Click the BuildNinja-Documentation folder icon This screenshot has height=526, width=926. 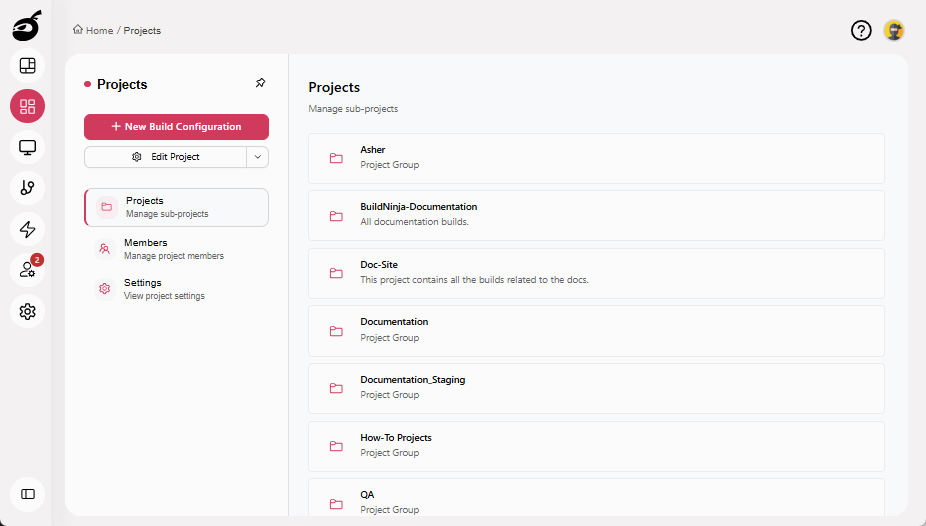click(336, 216)
